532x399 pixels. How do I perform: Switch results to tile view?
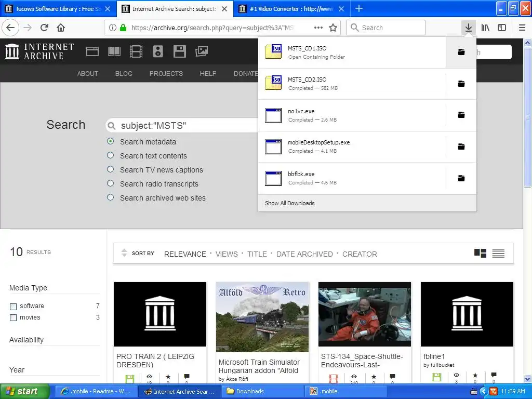[x=480, y=253]
